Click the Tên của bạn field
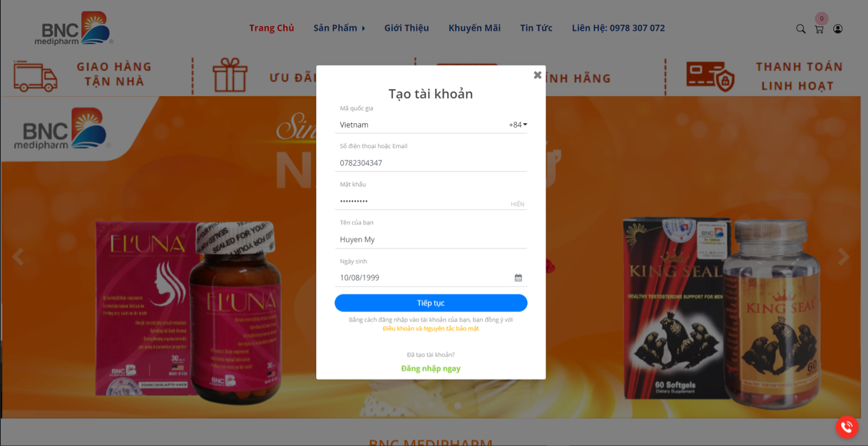Image resolution: width=868 pixels, height=446 pixels. point(431,239)
